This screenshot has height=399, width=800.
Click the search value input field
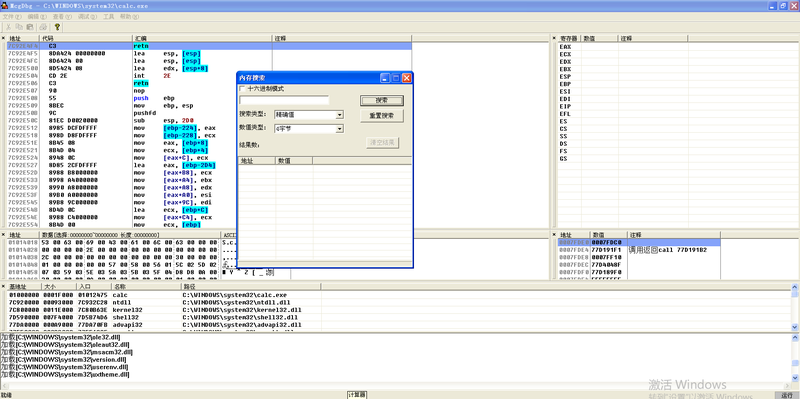pyautogui.click(x=284, y=101)
